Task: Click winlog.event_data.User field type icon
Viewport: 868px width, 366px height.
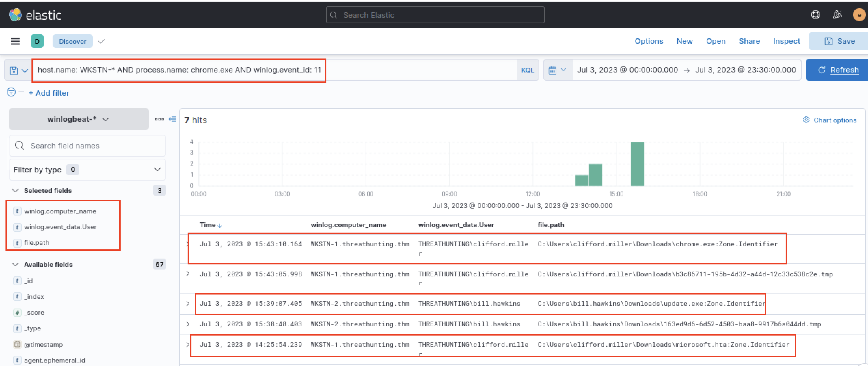Action: point(17,227)
